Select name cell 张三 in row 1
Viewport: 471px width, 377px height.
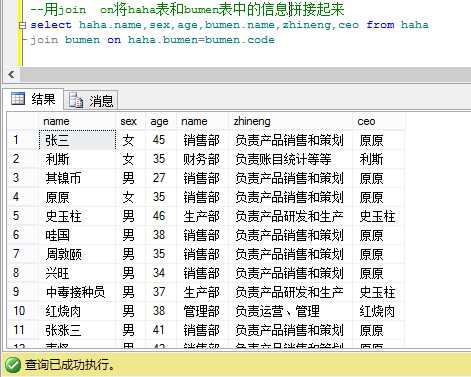[77, 140]
